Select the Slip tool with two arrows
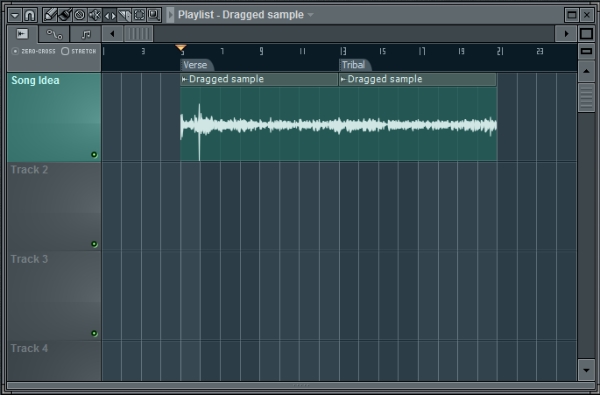 tap(109, 15)
